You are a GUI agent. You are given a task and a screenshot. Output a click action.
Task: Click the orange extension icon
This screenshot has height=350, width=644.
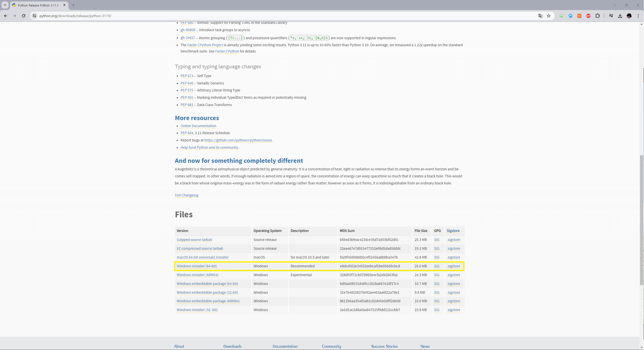(579, 16)
